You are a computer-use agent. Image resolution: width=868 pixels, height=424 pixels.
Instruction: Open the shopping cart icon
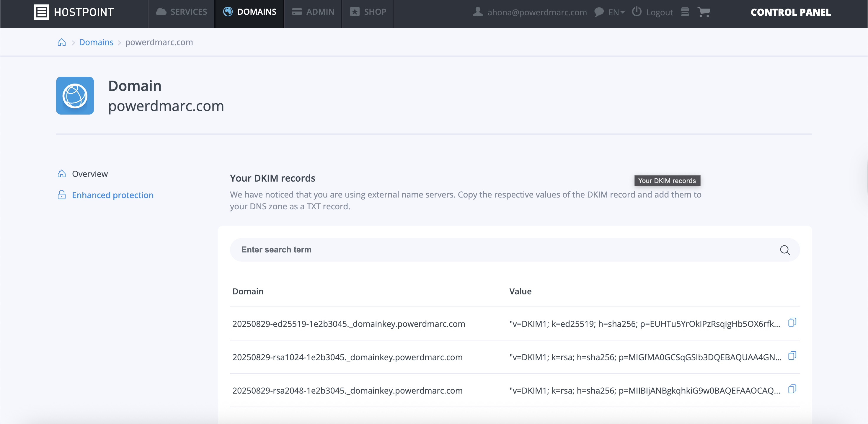pyautogui.click(x=704, y=12)
